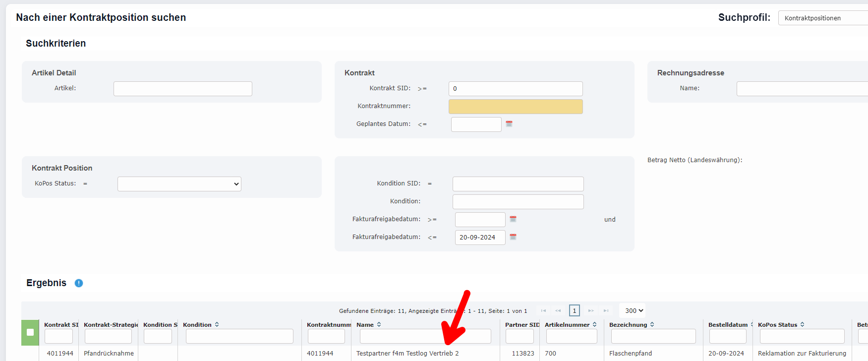Viewport: 868px width, 361px height.
Task: Open the KoPos Status dropdown
Action: (x=179, y=184)
